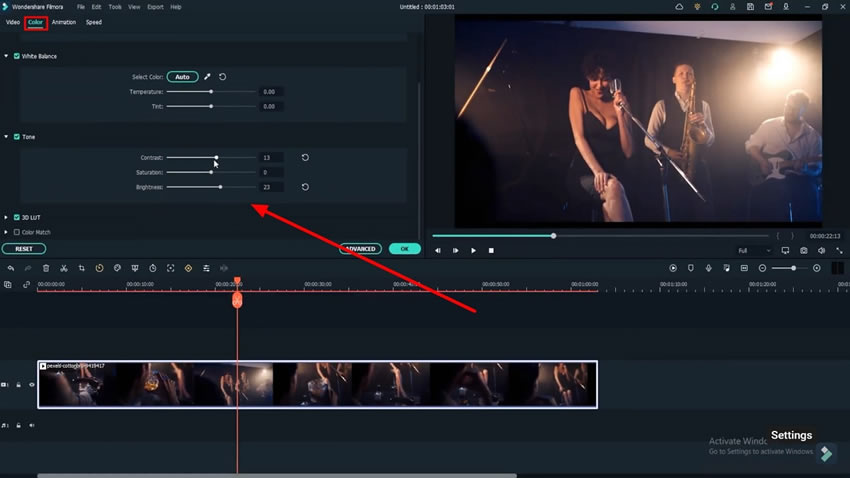Open the Edit adjustments sliders icon
850x478 pixels.
(207, 268)
